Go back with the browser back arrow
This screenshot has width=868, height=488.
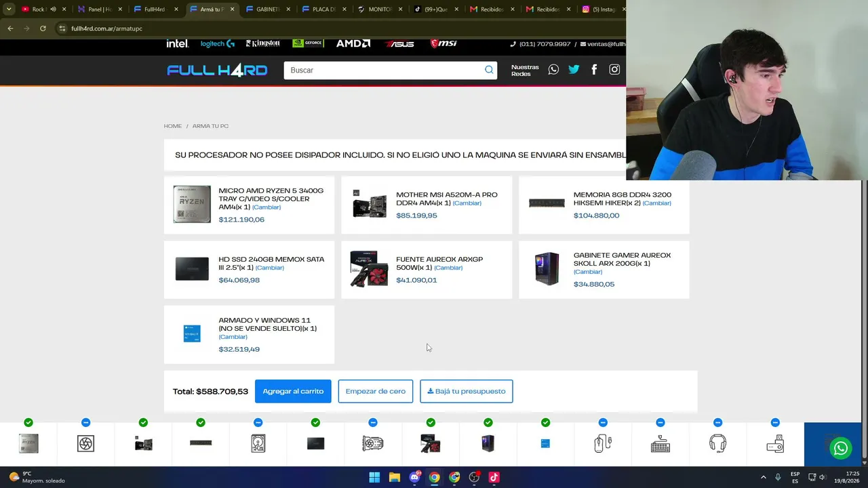10,28
